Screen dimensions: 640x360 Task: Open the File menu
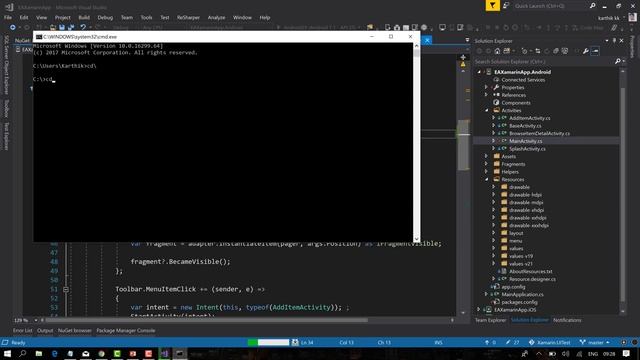[8, 18]
